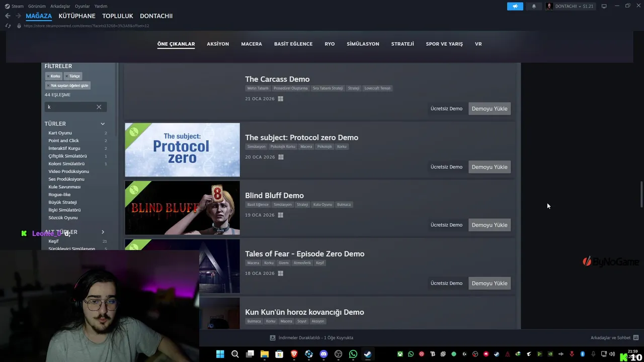The height and width of the screenshot is (362, 644).
Task: Go back with the Steam back arrow
Action: coord(8,16)
